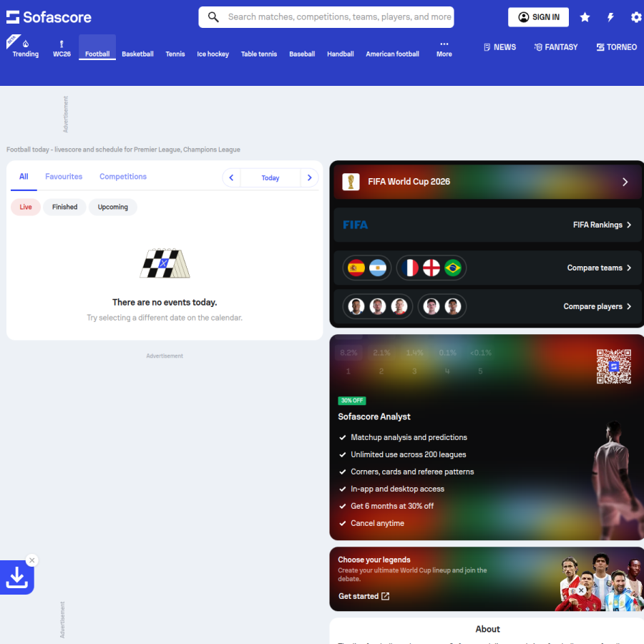The height and width of the screenshot is (644, 644).
Task: Click the Get started link
Action: tap(364, 596)
